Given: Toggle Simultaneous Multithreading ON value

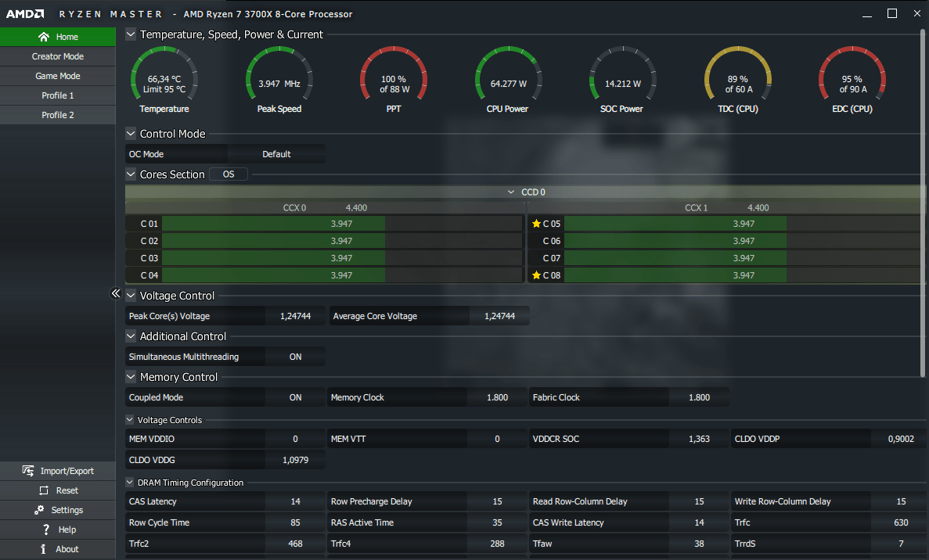Looking at the screenshot, I should coord(295,357).
